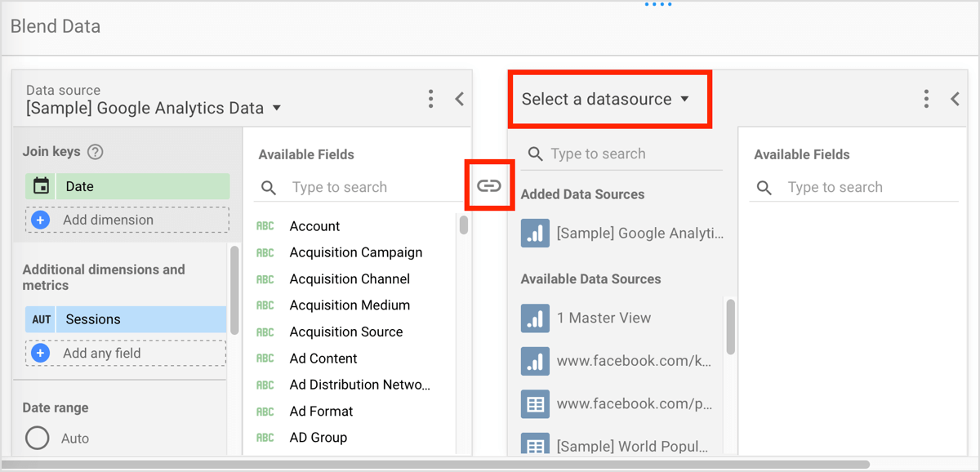Open the three-dot menu for second data source
The width and height of the screenshot is (980, 472).
[926, 99]
